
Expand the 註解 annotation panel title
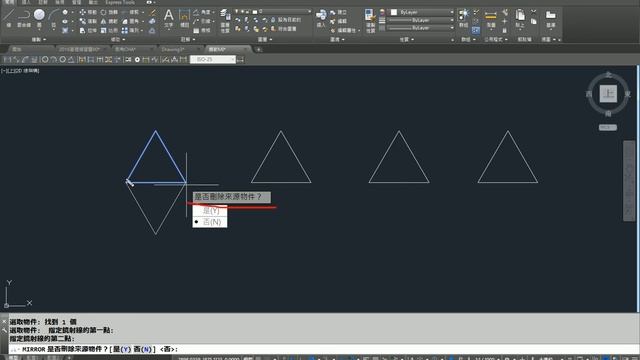[x=188, y=40]
